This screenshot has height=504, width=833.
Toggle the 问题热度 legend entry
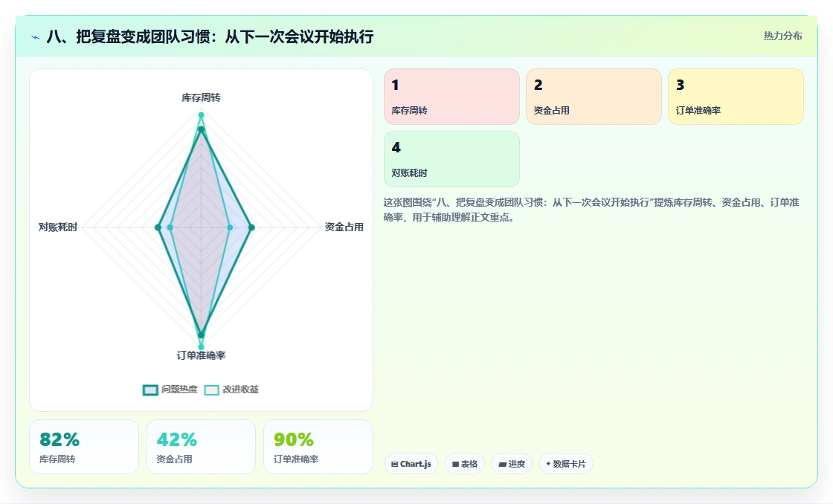click(170, 390)
